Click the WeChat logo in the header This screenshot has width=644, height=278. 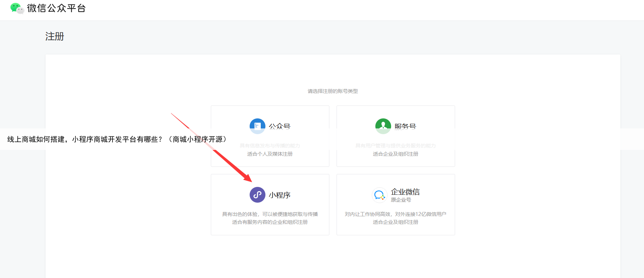[x=17, y=8]
